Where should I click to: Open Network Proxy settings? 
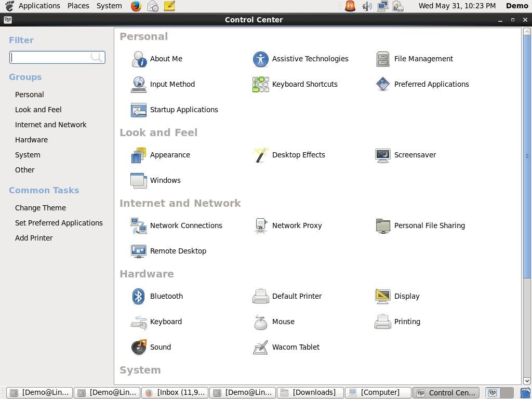[x=297, y=225]
